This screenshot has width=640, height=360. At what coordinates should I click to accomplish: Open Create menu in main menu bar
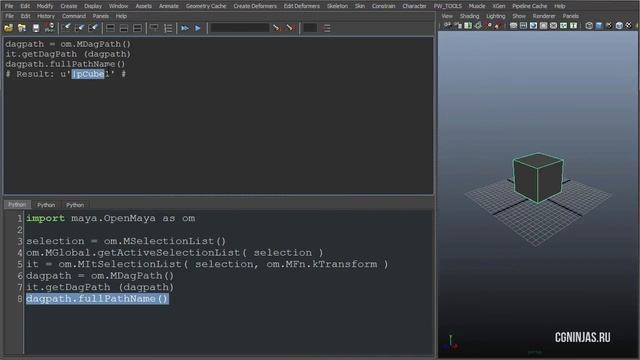(x=69, y=6)
